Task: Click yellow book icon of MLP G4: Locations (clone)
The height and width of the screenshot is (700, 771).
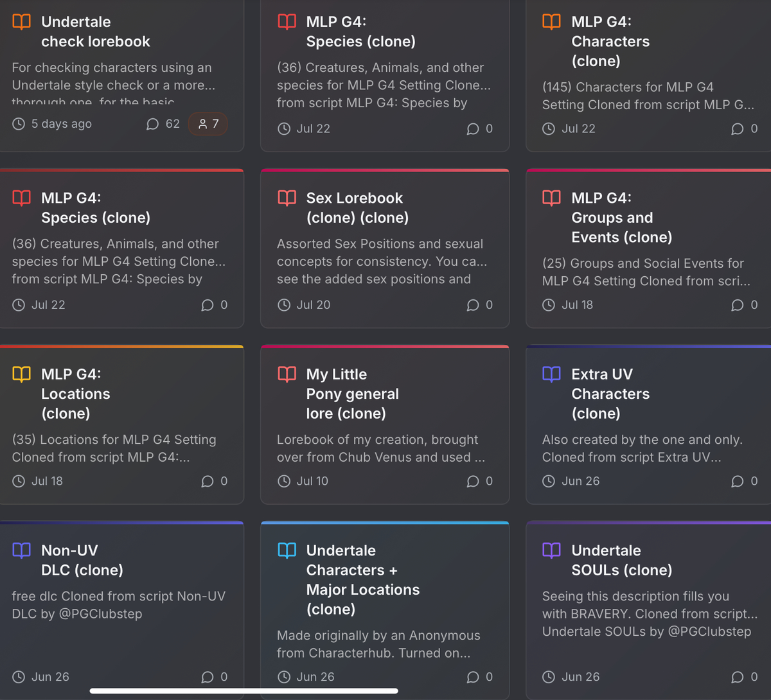Action: 21,374
